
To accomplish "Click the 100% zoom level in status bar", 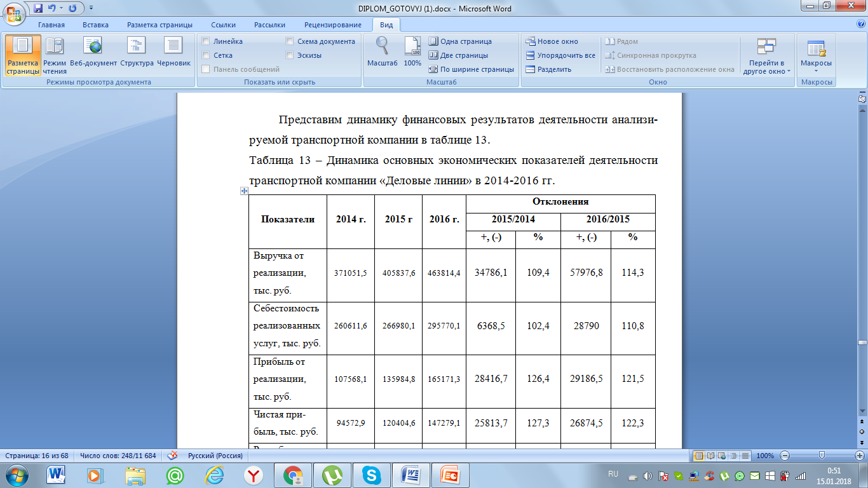I will [x=765, y=456].
